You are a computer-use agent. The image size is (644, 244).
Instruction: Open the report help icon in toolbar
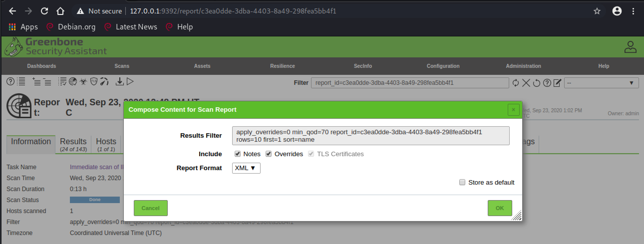click(x=10, y=82)
